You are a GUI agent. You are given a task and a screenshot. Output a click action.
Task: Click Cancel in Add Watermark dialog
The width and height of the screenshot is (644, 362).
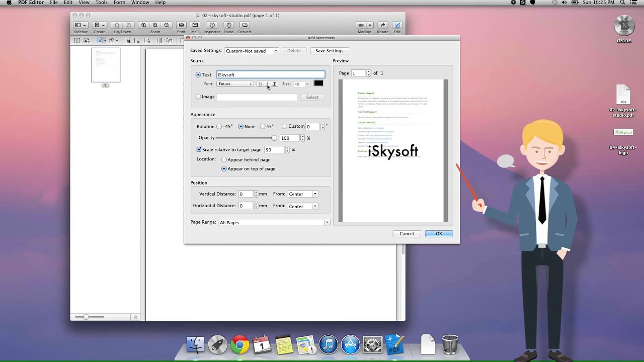pyautogui.click(x=407, y=234)
